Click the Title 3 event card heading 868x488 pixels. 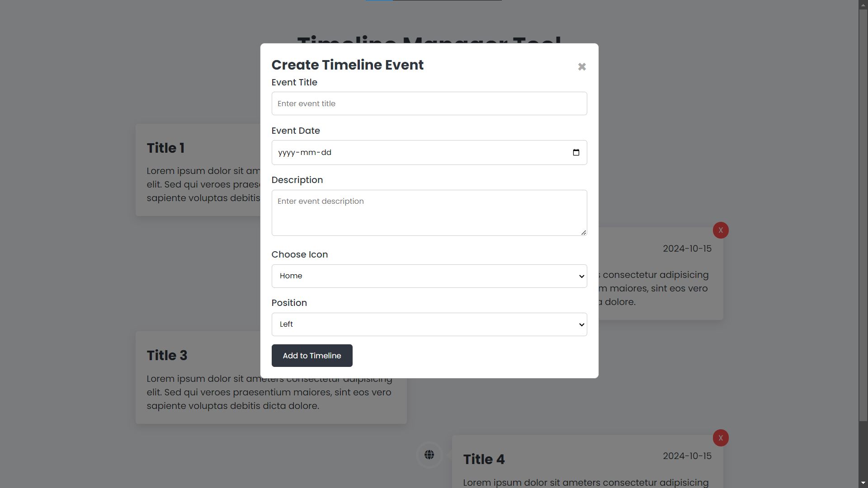(x=167, y=356)
